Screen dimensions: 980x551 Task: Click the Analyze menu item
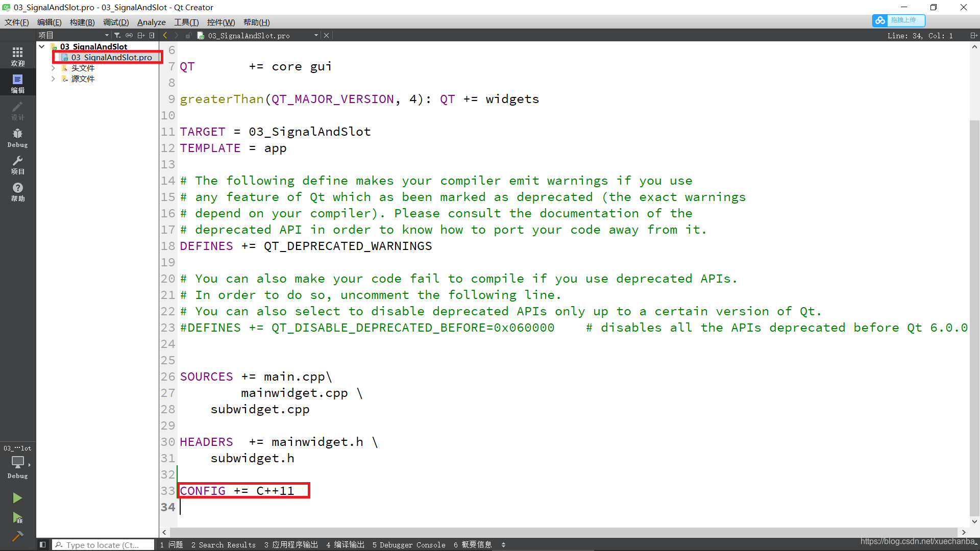151,22
